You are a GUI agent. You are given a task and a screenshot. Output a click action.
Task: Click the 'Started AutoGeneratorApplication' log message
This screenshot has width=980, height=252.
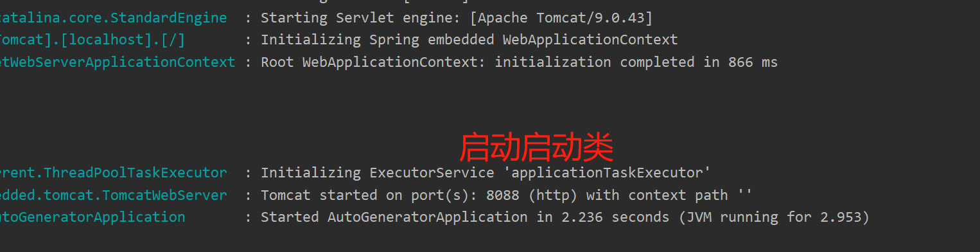tap(565, 217)
